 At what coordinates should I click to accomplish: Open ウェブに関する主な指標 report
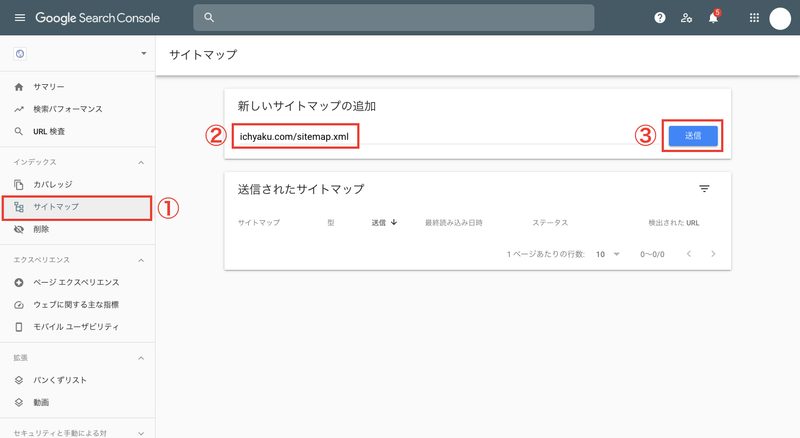click(x=76, y=305)
